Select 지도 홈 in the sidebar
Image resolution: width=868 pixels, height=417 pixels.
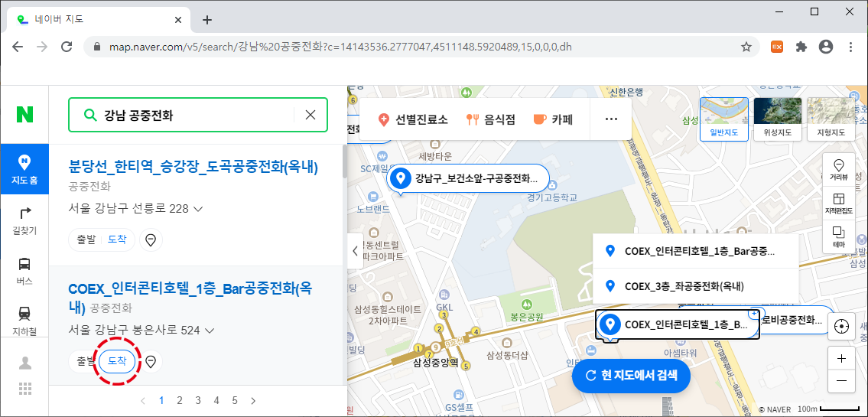pyautogui.click(x=24, y=169)
